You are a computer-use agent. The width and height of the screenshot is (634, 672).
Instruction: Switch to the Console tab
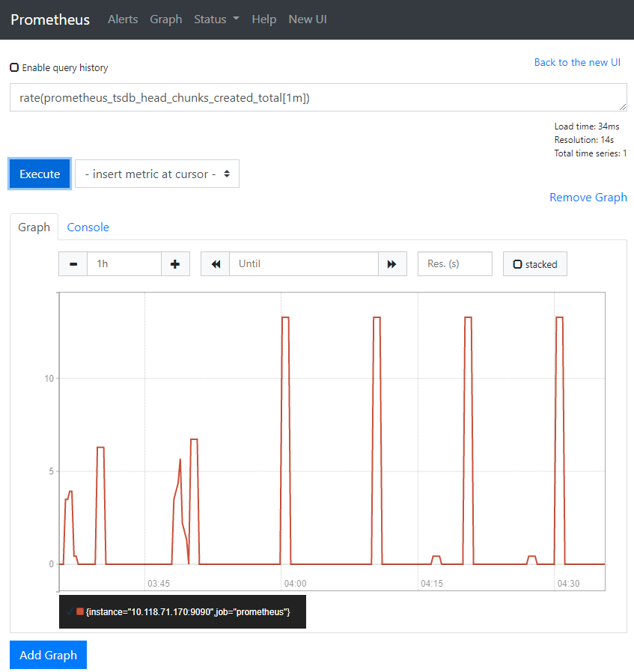88,227
